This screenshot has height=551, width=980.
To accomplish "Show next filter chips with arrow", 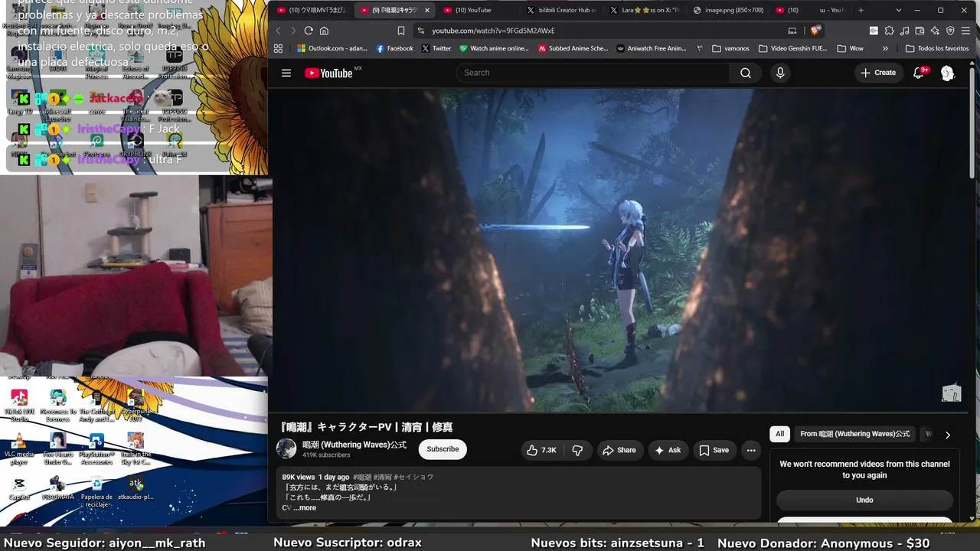I will tap(947, 435).
